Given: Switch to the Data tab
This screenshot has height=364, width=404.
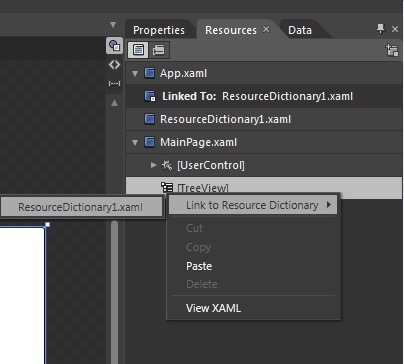Looking at the screenshot, I should coord(300,30).
